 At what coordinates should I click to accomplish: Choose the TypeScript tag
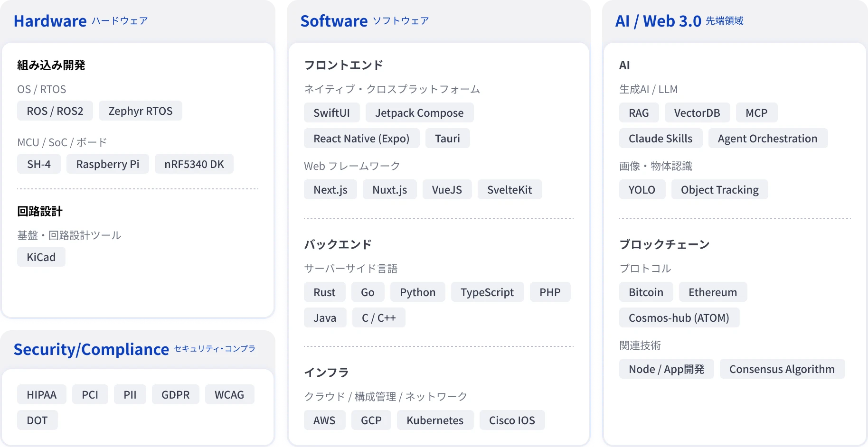pos(488,292)
